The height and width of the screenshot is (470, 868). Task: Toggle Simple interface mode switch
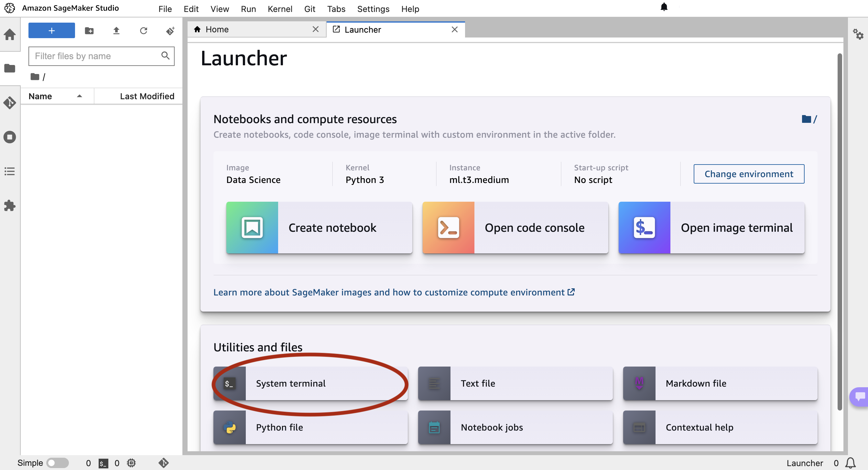coord(58,463)
